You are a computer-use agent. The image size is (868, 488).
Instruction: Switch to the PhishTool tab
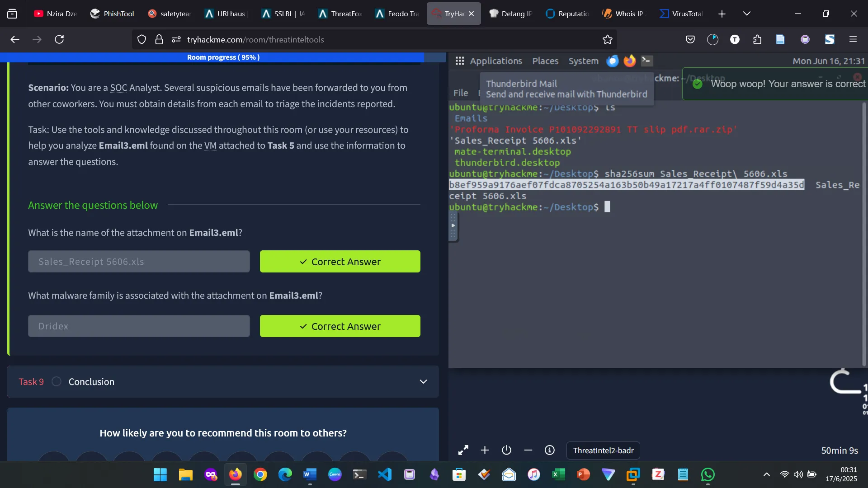113,14
